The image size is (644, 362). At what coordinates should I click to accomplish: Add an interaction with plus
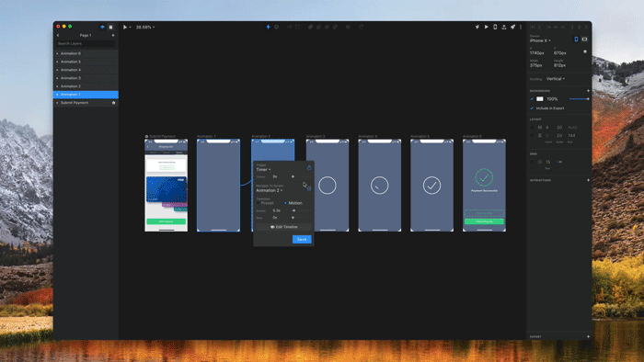pyautogui.click(x=588, y=180)
